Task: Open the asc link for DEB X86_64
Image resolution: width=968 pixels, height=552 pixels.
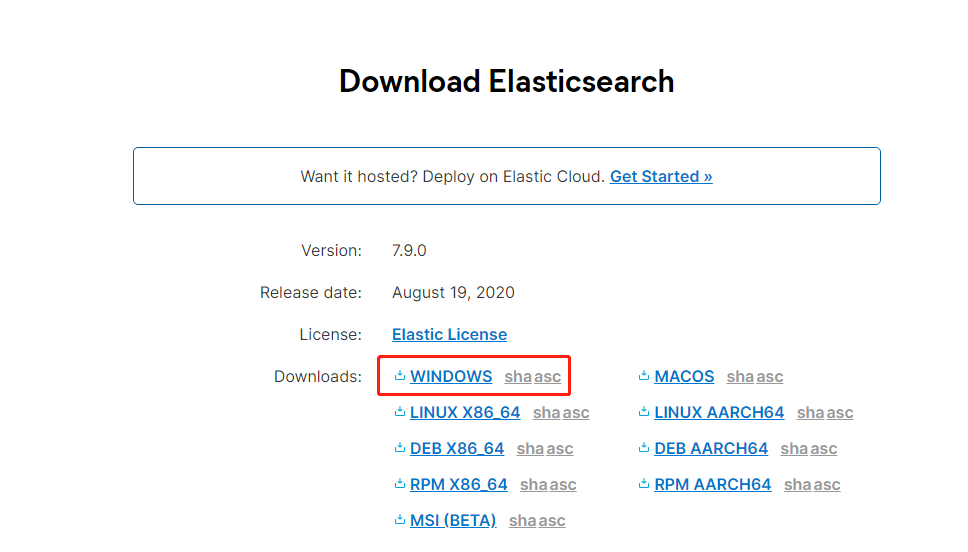Action: [559, 449]
